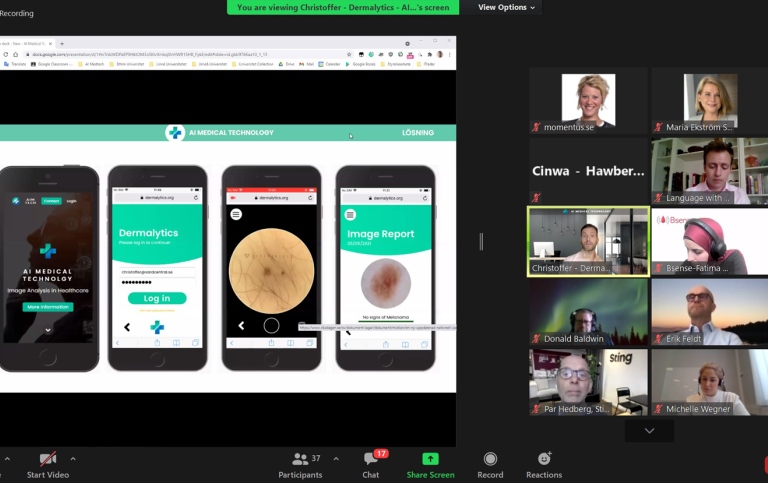Click the green Contact button on first phone

click(x=51, y=201)
